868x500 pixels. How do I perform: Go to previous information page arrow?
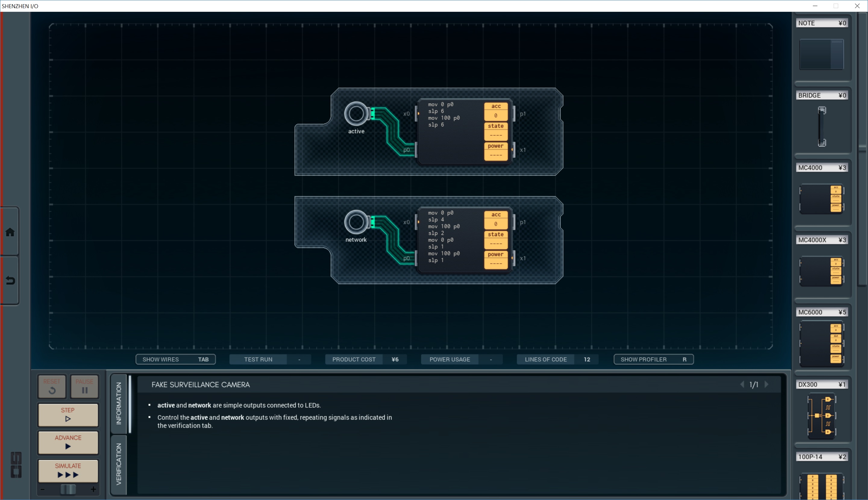[742, 385]
